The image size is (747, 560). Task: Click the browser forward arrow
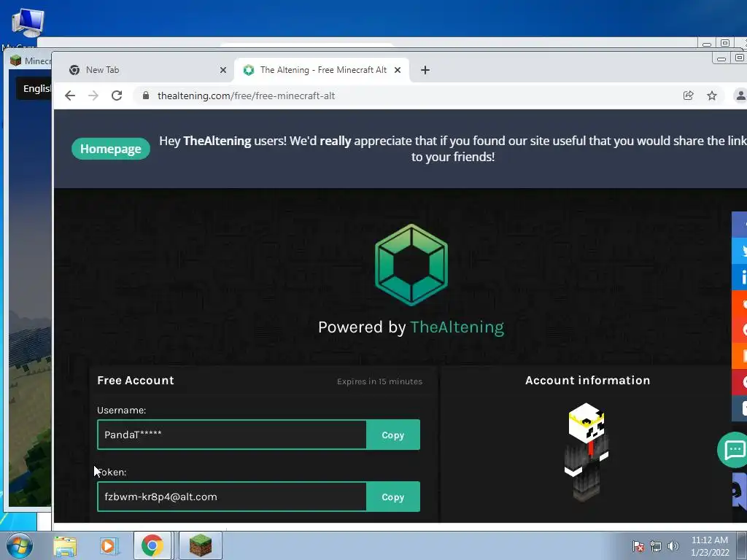[93, 96]
